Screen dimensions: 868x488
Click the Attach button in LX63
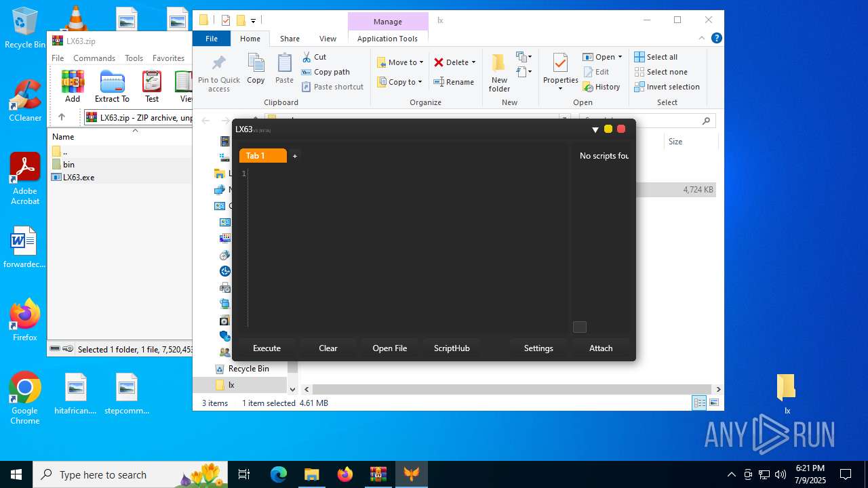click(x=601, y=348)
